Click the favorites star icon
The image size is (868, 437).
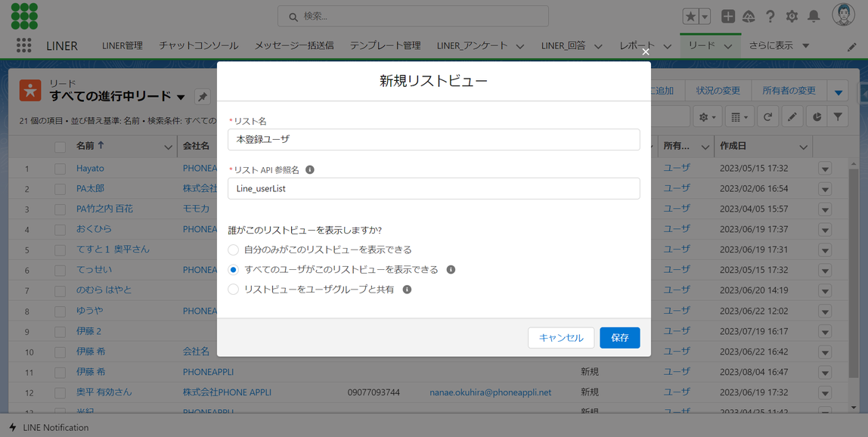(690, 17)
